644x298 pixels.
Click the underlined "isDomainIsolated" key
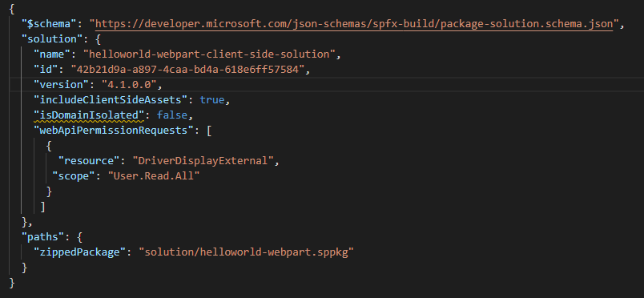pos(89,115)
